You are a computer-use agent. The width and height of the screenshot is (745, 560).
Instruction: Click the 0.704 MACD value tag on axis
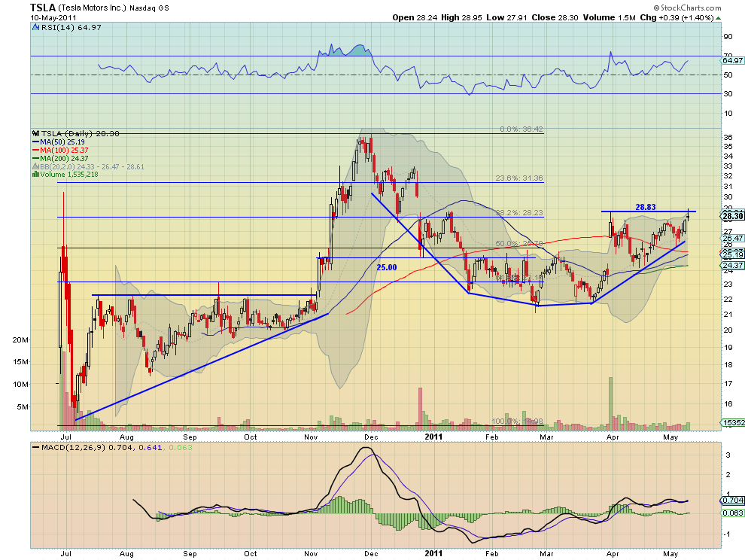click(733, 500)
